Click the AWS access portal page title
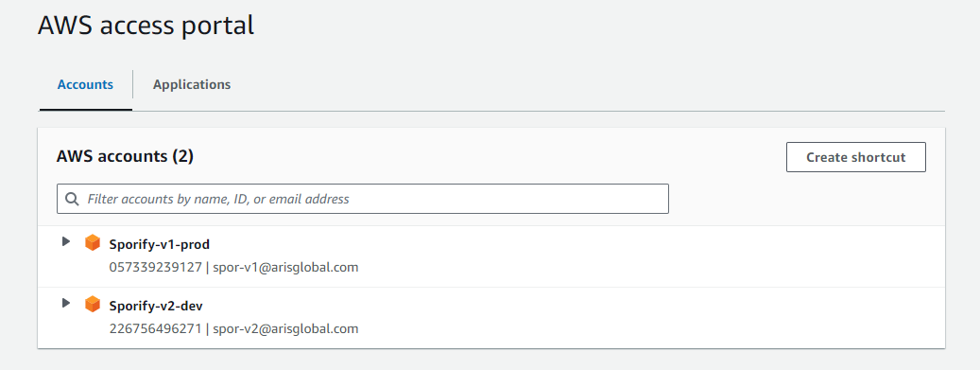The width and height of the screenshot is (980, 370). (x=146, y=26)
